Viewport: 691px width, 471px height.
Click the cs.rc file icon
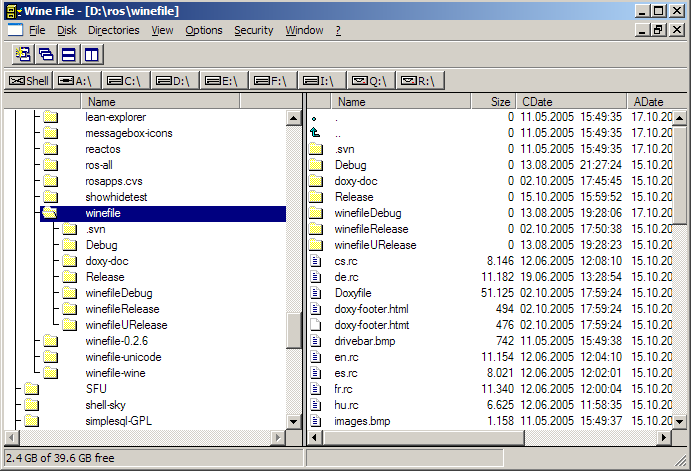point(315,261)
